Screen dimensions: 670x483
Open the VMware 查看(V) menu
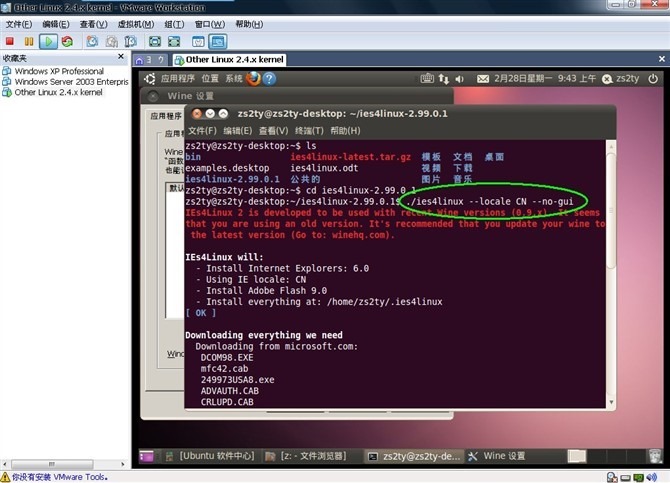pos(94,24)
